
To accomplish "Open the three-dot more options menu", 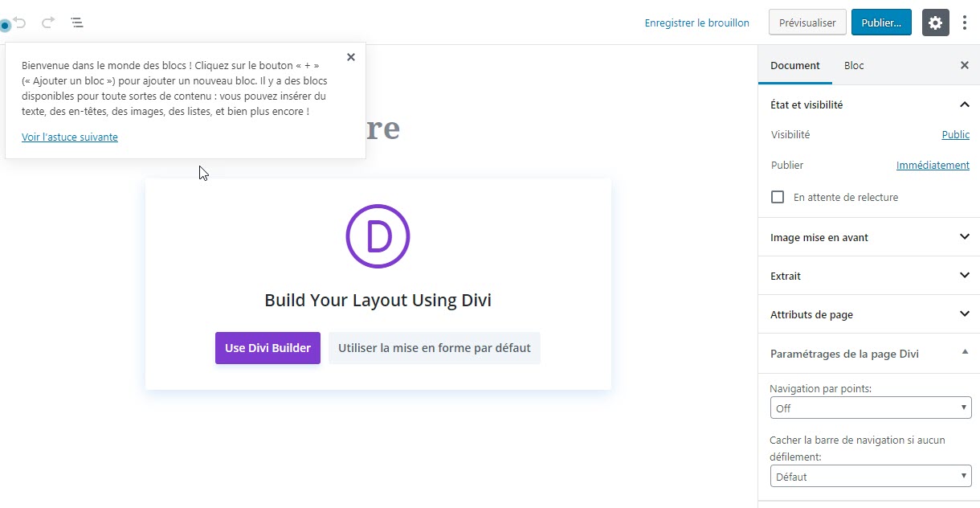I will (x=965, y=23).
